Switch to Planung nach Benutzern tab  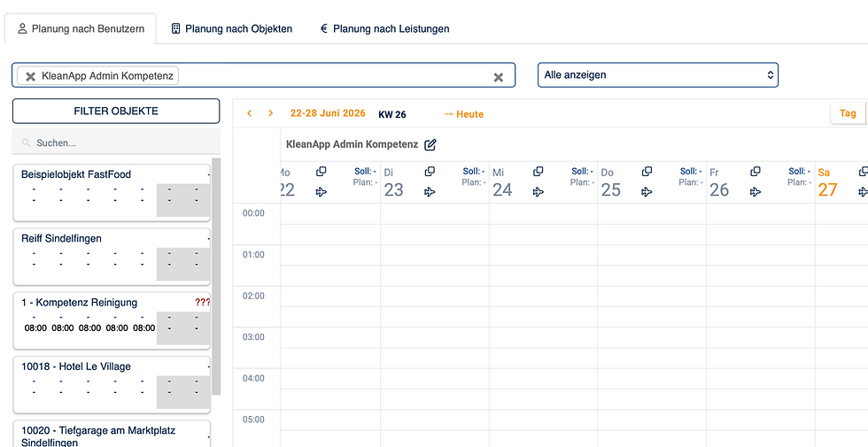tap(81, 28)
